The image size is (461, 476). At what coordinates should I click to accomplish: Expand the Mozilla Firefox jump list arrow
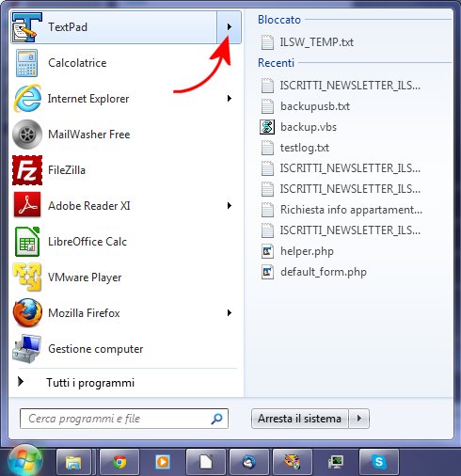(230, 313)
